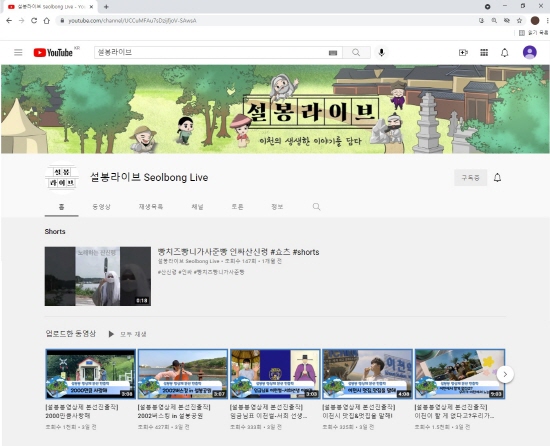The image size is (550, 446).
Task: Open the create video camera icon
Action: [463, 53]
